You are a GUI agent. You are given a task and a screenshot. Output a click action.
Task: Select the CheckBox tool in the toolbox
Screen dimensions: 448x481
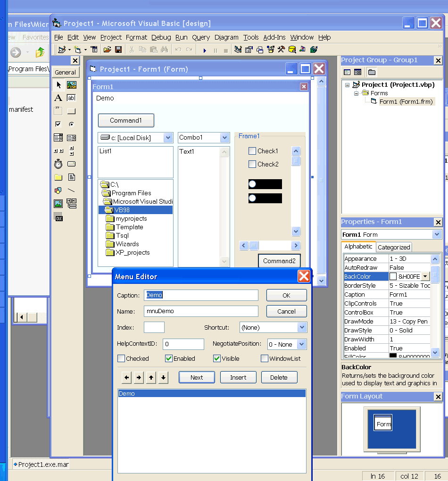pyautogui.click(x=58, y=124)
